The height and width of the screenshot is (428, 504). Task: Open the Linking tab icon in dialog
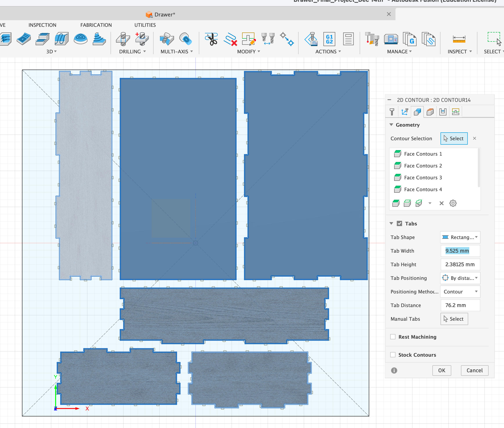pyautogui.click(x=455, y=112)
